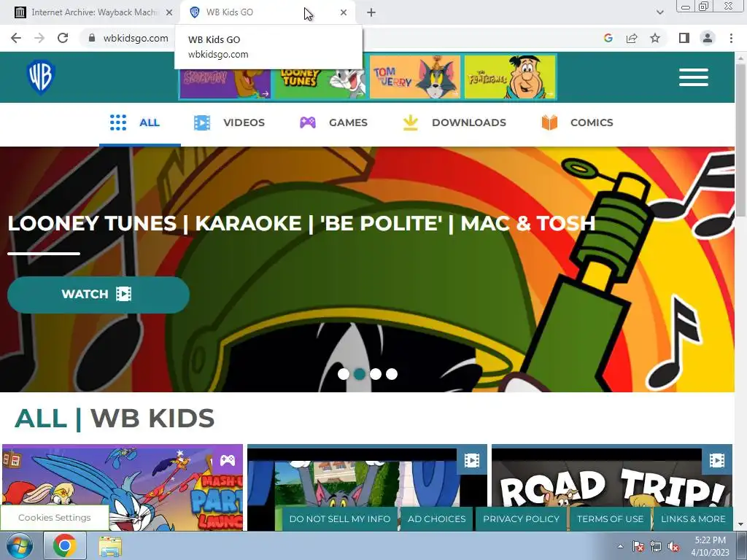Screen dimensions: 747x560
Task: Open File Explorer from taskbar
Action: pyautogui.click(x=110, y=545)
